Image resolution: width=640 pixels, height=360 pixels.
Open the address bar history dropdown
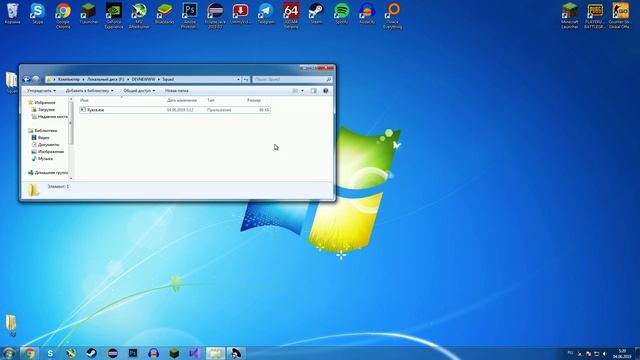click(x=238, y=80)
